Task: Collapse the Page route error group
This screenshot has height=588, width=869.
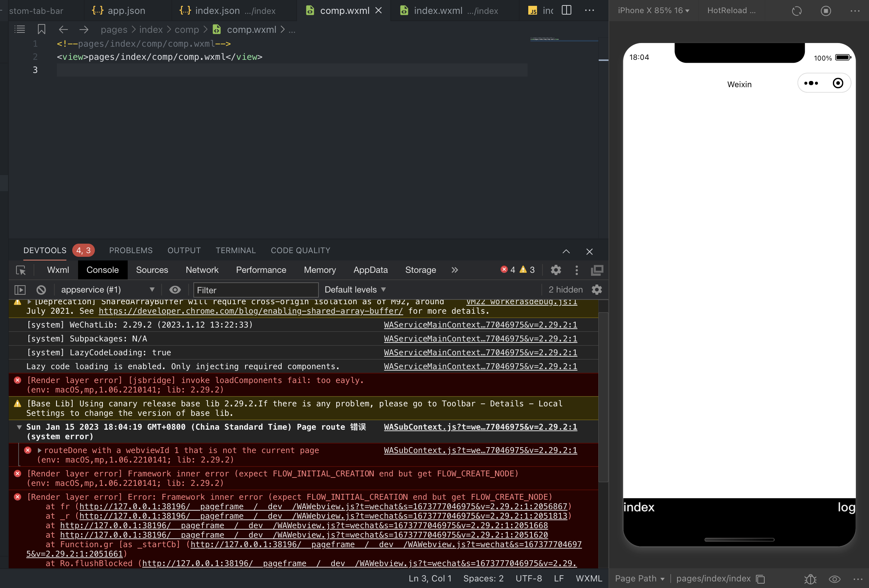Action: 19,427
